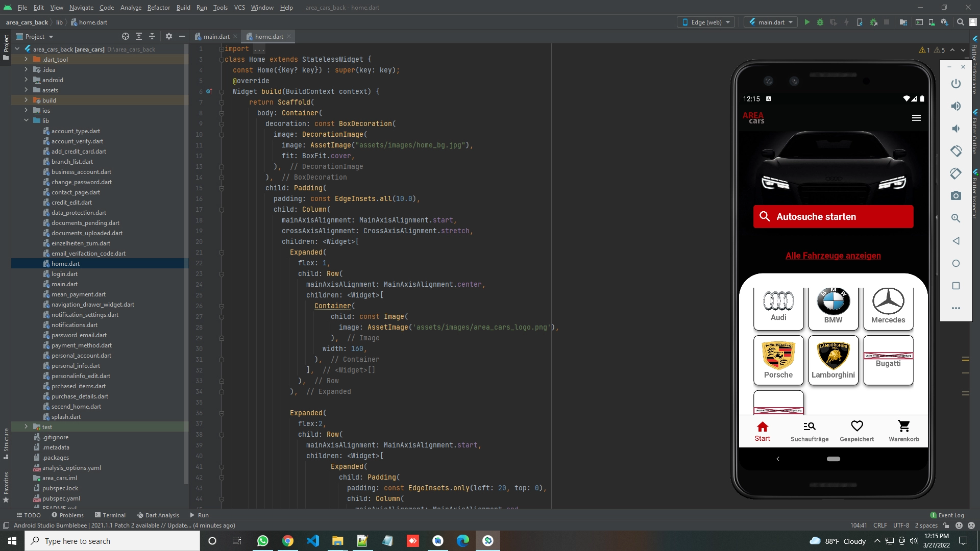Viewport: 980px width, 551px height.
Task: Collapse the area_cars_back project root
Action: tap(17, 49)
